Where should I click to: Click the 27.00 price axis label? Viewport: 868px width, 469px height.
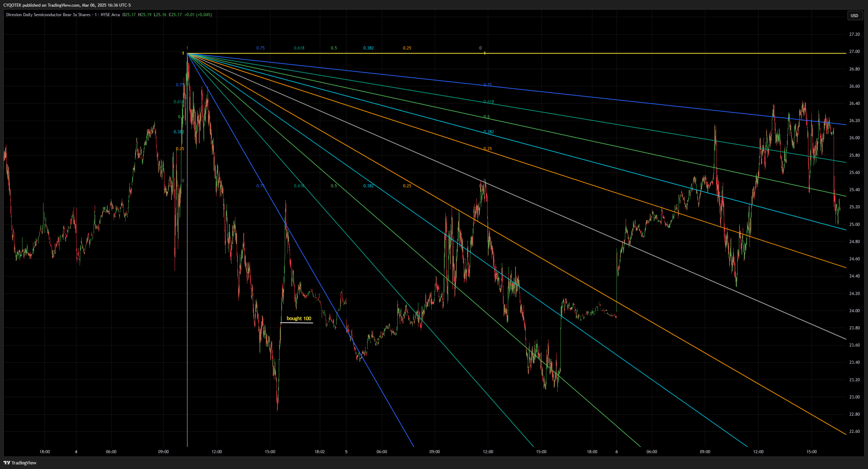pyautogui.click(x=854, y=52)
